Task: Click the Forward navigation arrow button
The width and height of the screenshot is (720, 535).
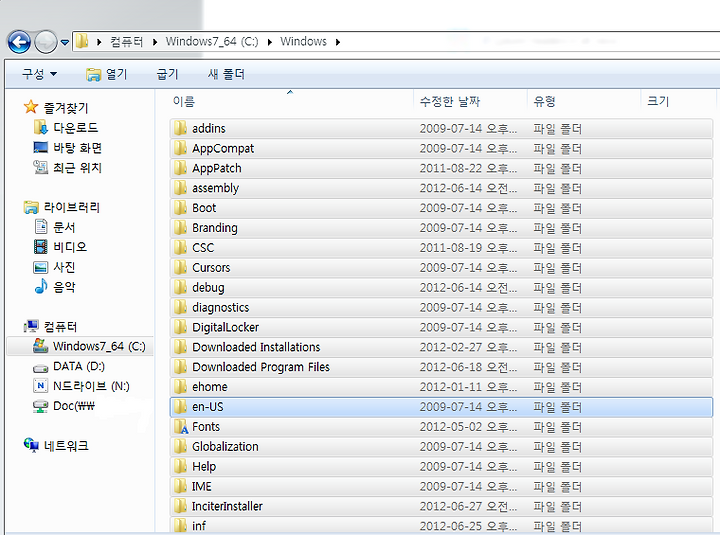Action: click(45, 42)
